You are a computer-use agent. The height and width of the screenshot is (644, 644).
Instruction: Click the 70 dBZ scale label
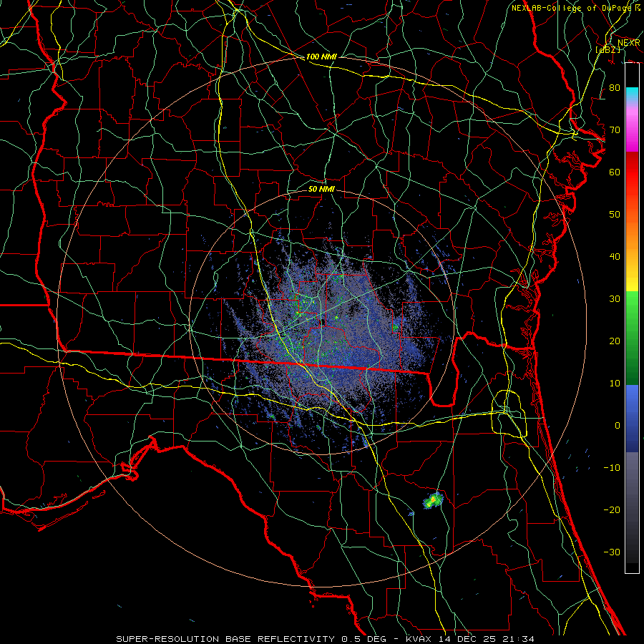coord(615,130)
